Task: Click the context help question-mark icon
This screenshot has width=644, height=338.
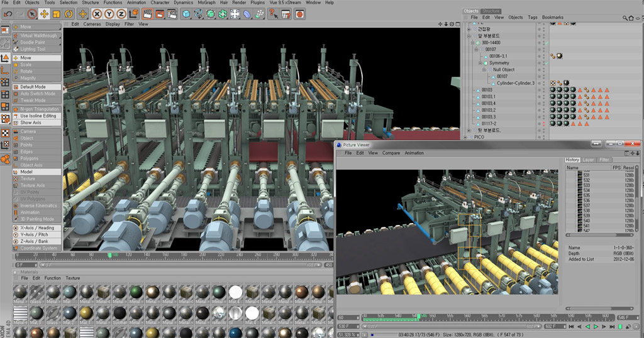Action: (273, 14)
